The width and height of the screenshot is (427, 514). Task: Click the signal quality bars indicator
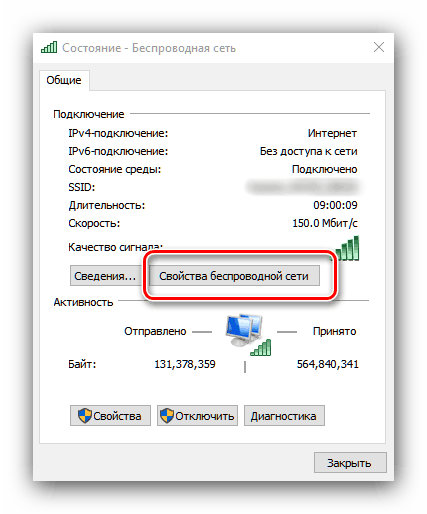point(347,248)
